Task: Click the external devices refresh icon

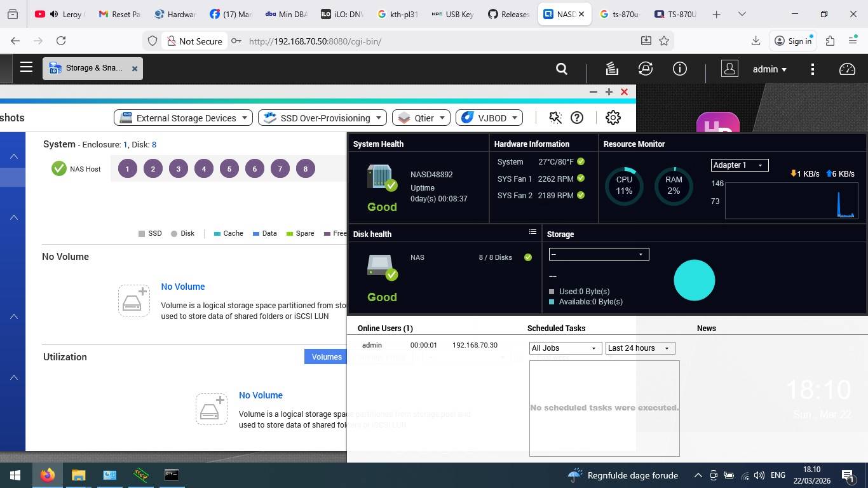Action: tap(646, 69)
